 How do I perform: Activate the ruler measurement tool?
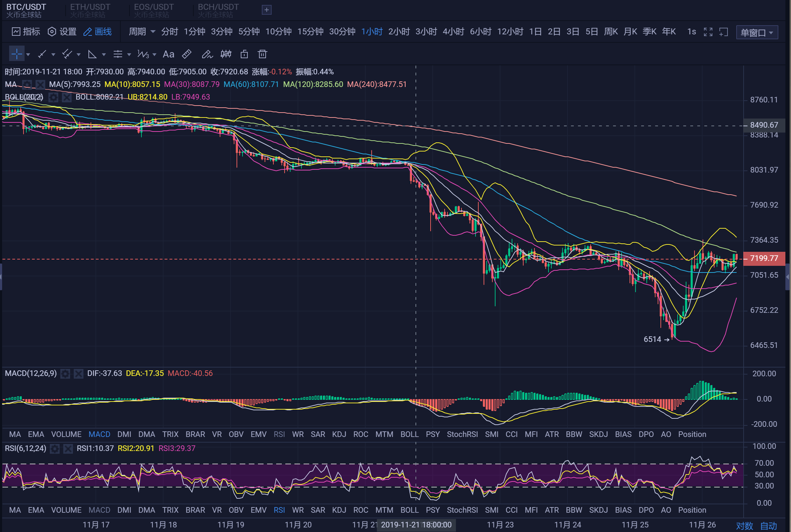[x=187, y=54]
